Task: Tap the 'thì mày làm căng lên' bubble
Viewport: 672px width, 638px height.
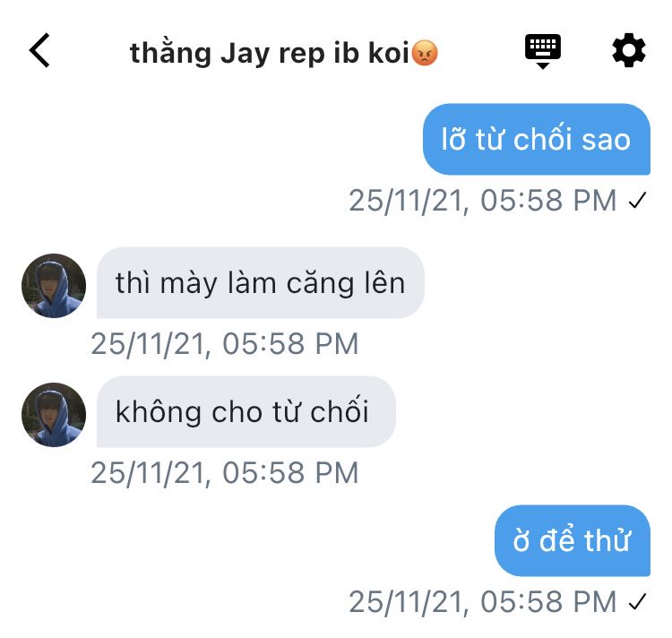Action: [x=261, y=283]
